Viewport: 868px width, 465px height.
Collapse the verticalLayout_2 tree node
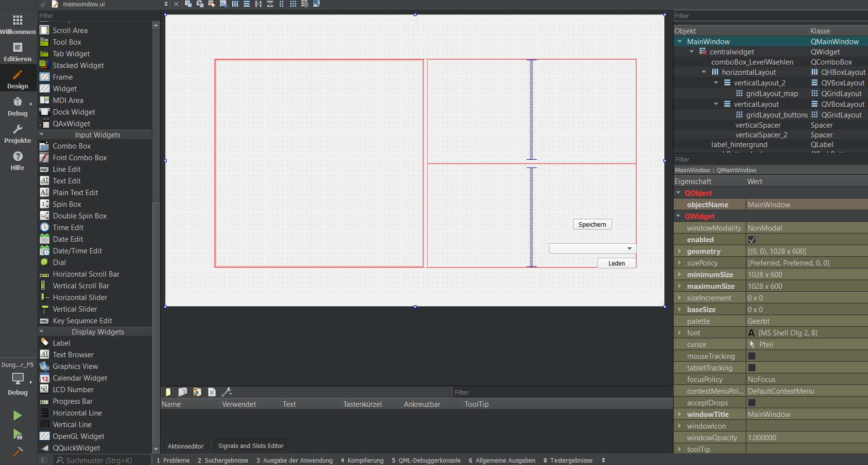[x=716, y=83]
